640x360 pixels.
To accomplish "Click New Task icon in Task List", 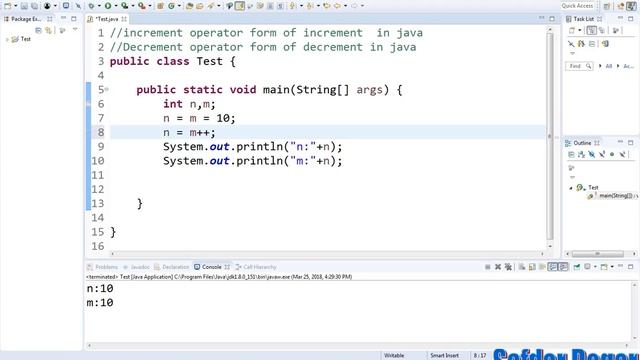I will [x=572, y=31].
